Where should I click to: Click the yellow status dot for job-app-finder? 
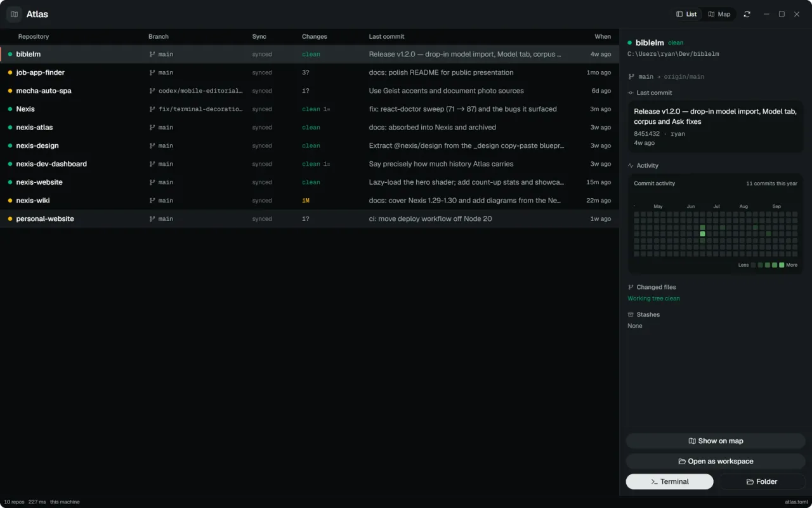(x=10, y=72)
